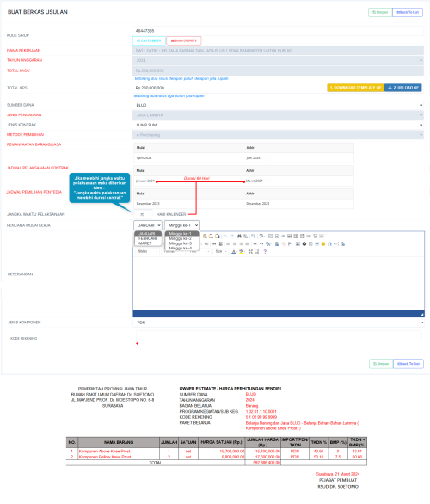Screen dimensions: 430x504
Task: Choose Minggu ke-3 from the week list
Action: click(x=181, y=243)
